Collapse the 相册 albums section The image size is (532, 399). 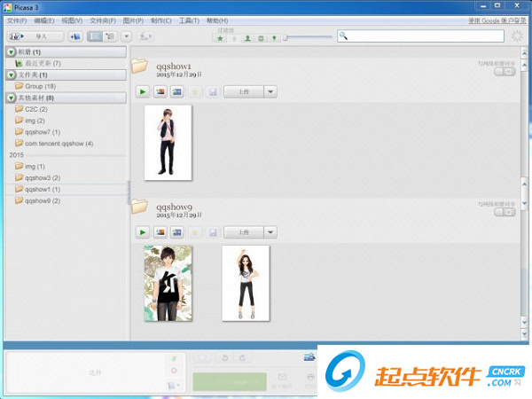click(x=11, y=52)
